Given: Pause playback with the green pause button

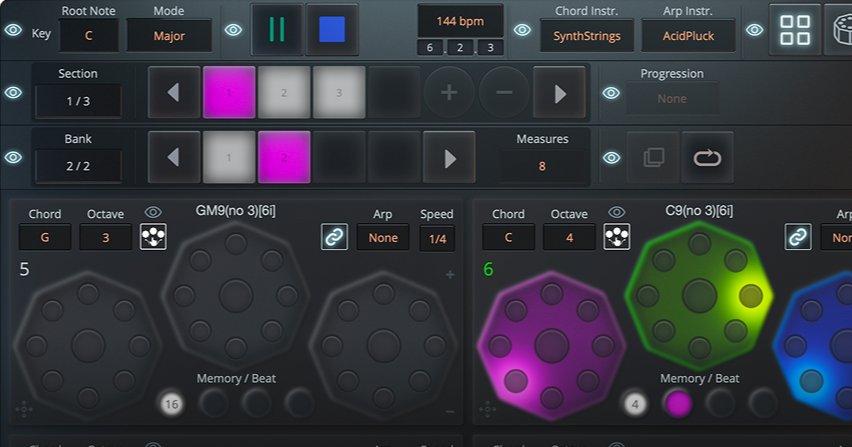Looking at the screenshot, I should pyautogui.click(x=277, y=29).
